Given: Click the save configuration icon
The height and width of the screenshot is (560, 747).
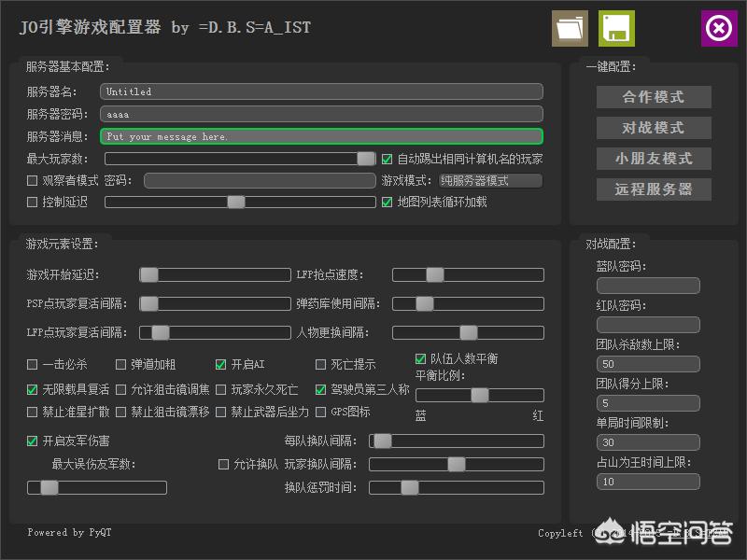Looking at the screenshot, I should click(x=618, y=29).
